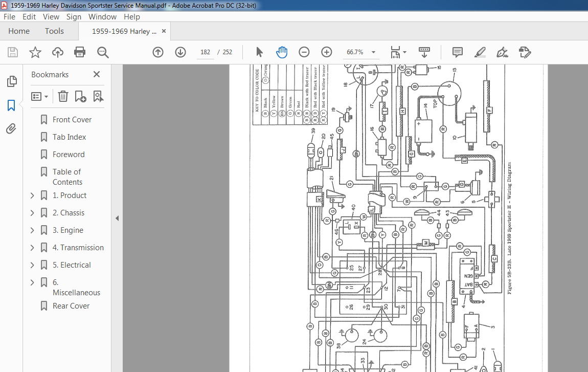This screenshot has height=372, width=588.
Task: Zoom in with the plus icon
Action: [327, 52]
